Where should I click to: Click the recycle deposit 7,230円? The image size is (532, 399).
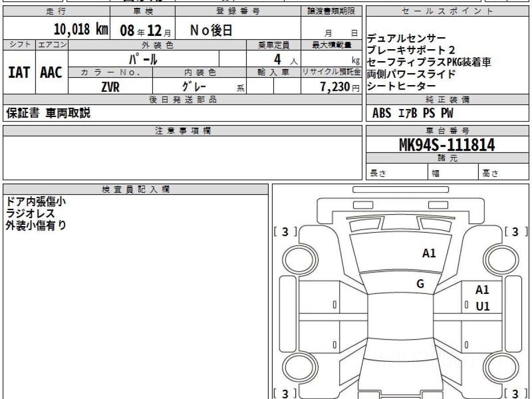pyautogui.click(x=340, y=87)
